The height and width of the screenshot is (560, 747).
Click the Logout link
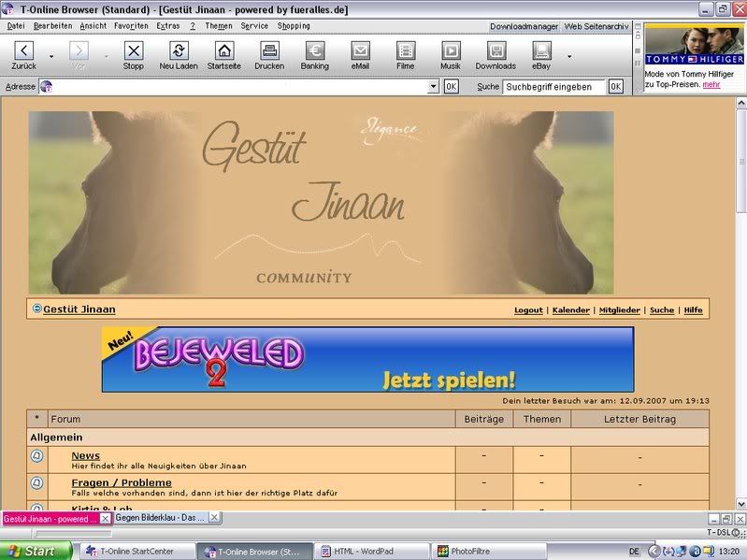[528, 310]
